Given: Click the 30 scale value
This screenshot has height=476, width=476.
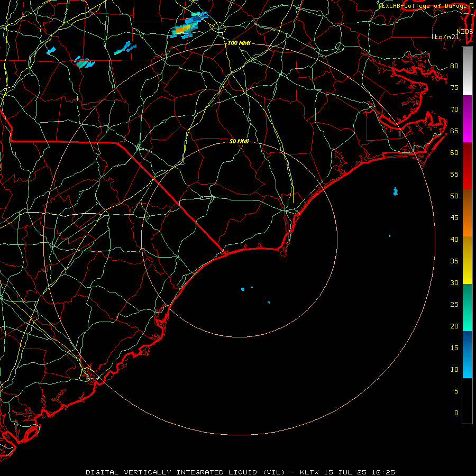Looking at the screenshot, I should 454,282.
